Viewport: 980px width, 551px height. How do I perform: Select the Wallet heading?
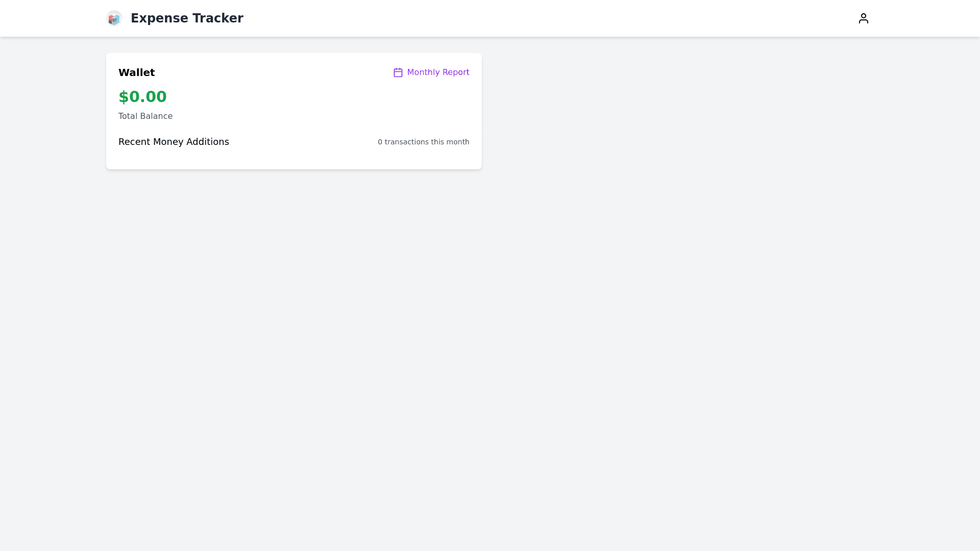(x=136, y=72)
